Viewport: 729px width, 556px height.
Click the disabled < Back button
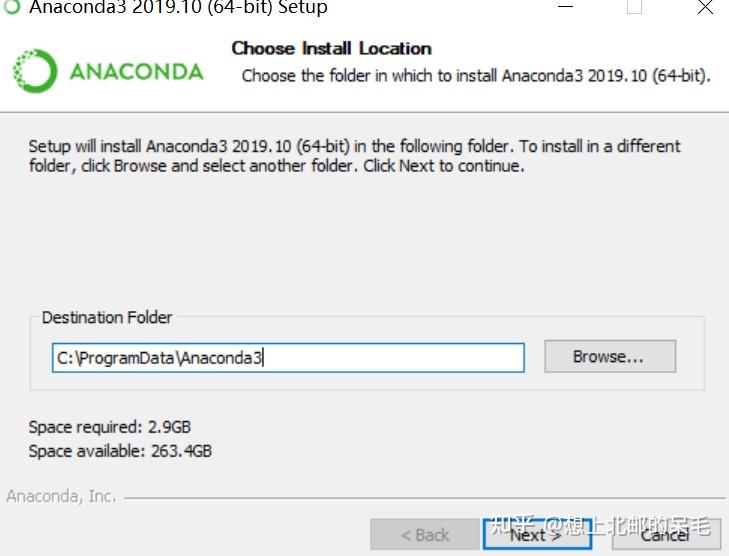[424, 535]
